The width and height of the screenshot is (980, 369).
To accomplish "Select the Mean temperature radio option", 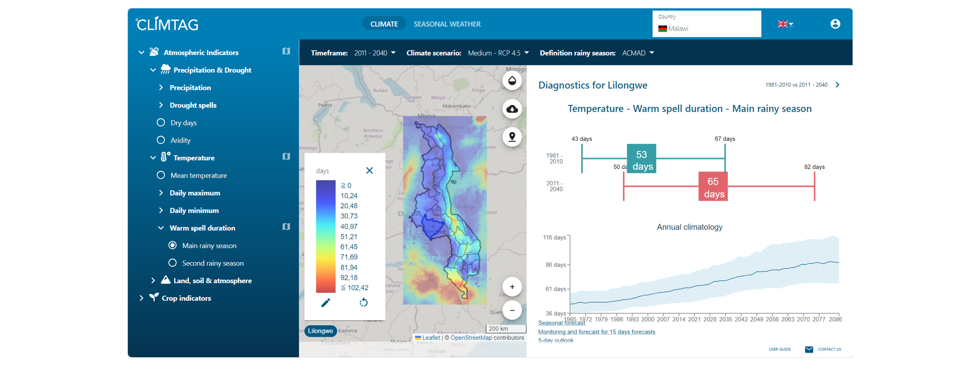I will point(161,175).
